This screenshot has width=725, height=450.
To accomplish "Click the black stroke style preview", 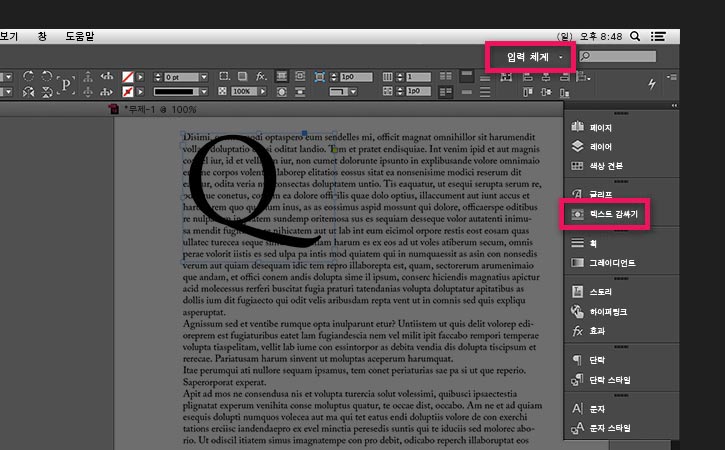I will click(176, 92).
